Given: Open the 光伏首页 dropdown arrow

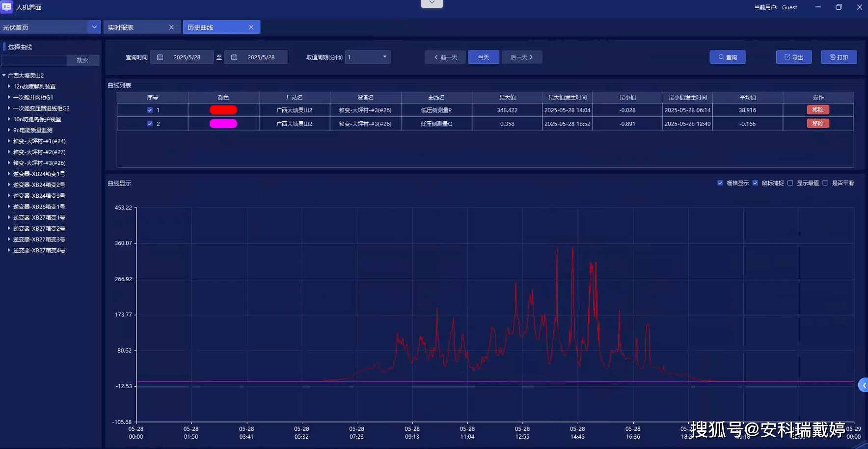Looking at the screenshot, I should [x=94, y=27].
